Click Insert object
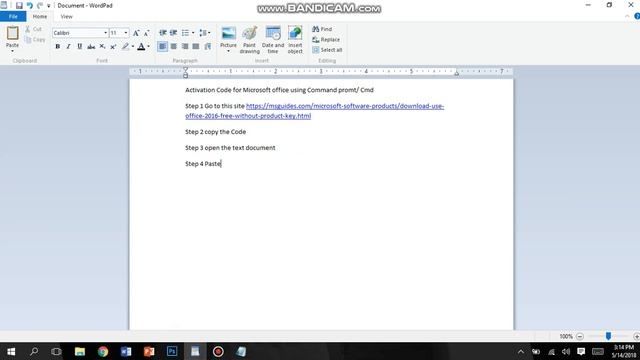 point(295,40)
